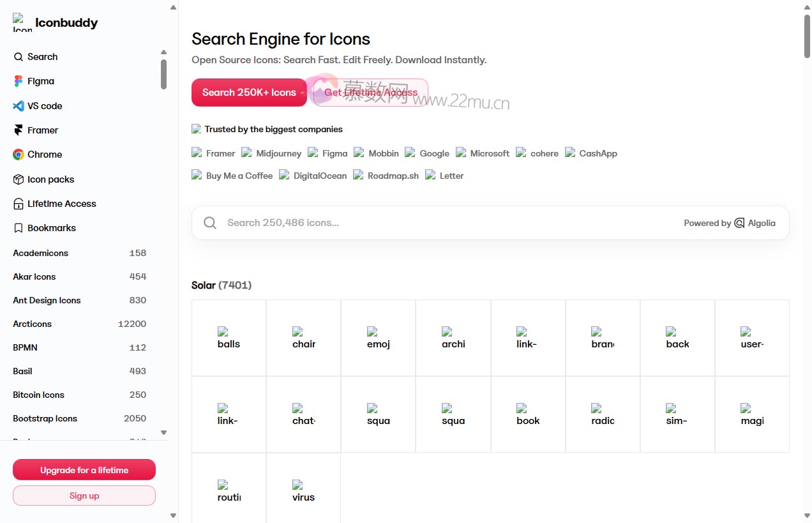Click the VS code sidebar icon
The image size is (812, 523).
point(18,106)
